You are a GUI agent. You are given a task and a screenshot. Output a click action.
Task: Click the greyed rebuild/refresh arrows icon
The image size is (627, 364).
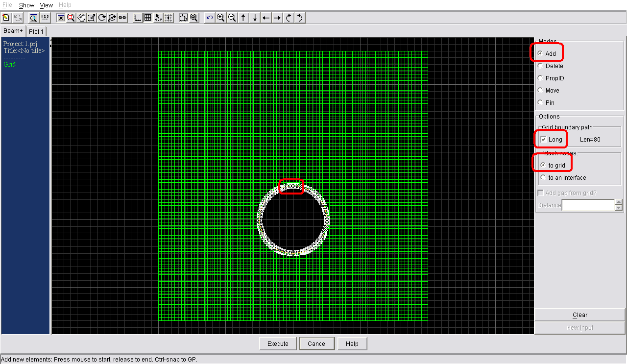tap(18, 18)
